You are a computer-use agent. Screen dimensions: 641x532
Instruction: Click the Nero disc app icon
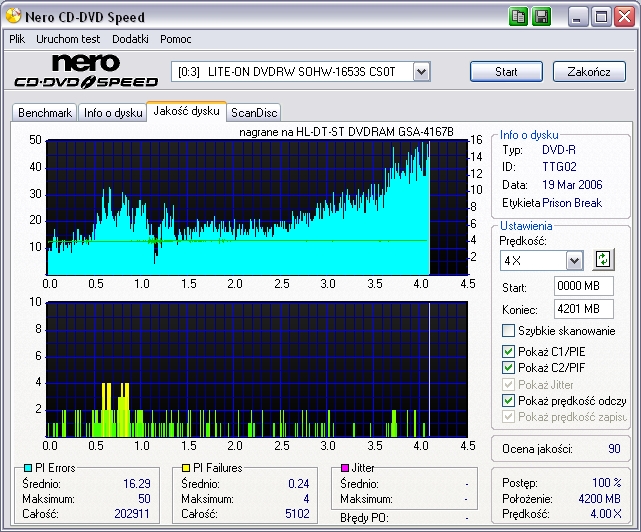click(x=13, y=16)
